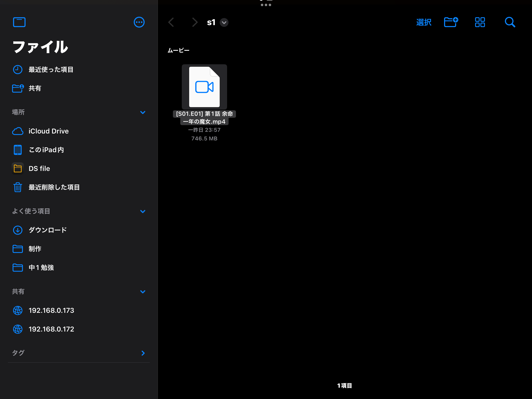Switch view with the grid icon
The image size is (532, 399).
[x=480, y=22]
